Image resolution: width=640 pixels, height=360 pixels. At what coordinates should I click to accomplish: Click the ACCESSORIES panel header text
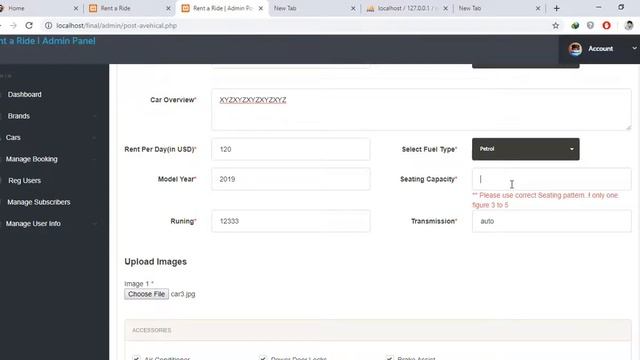pos(151,330)
